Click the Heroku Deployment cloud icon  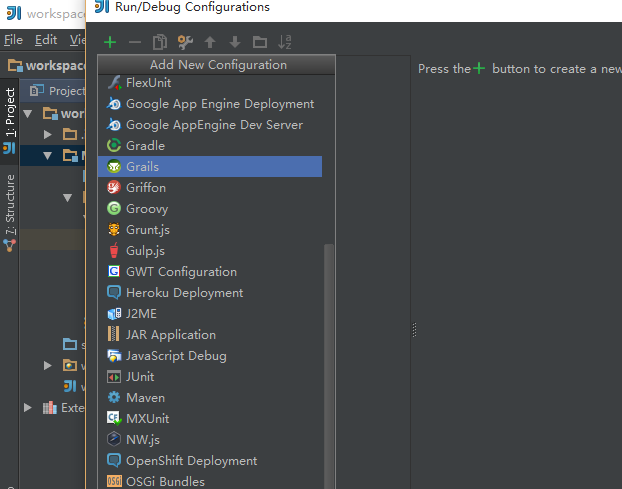[x=114, y=292]
